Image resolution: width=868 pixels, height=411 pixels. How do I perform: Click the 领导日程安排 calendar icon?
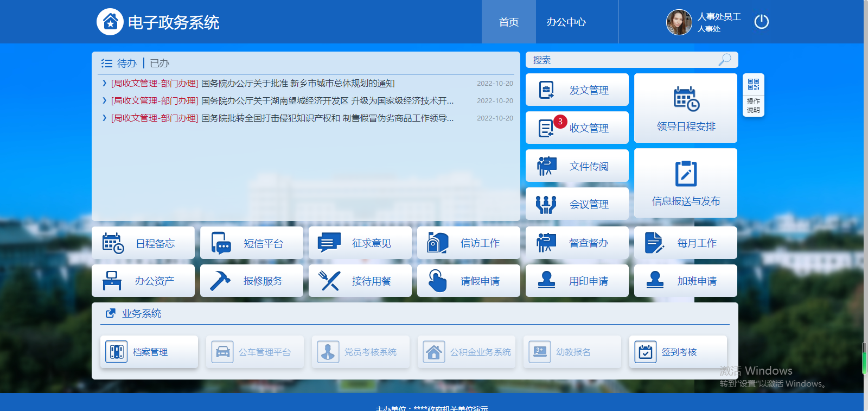(686, 99)
